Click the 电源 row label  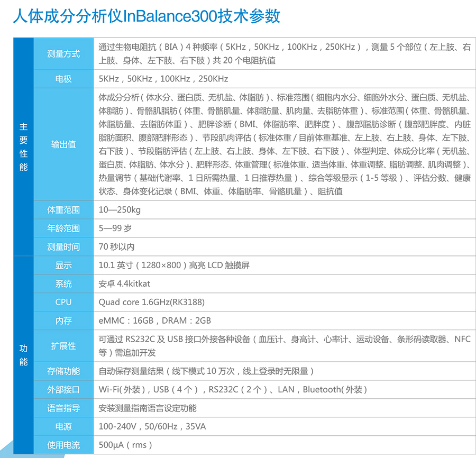[63, 426]
